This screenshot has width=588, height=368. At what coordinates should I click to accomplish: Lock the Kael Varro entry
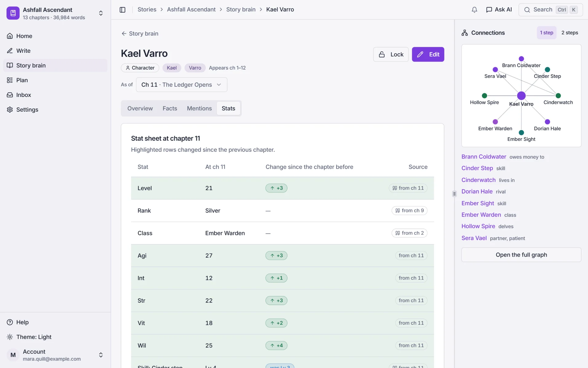pyautogui.click(x=391, y=54)
